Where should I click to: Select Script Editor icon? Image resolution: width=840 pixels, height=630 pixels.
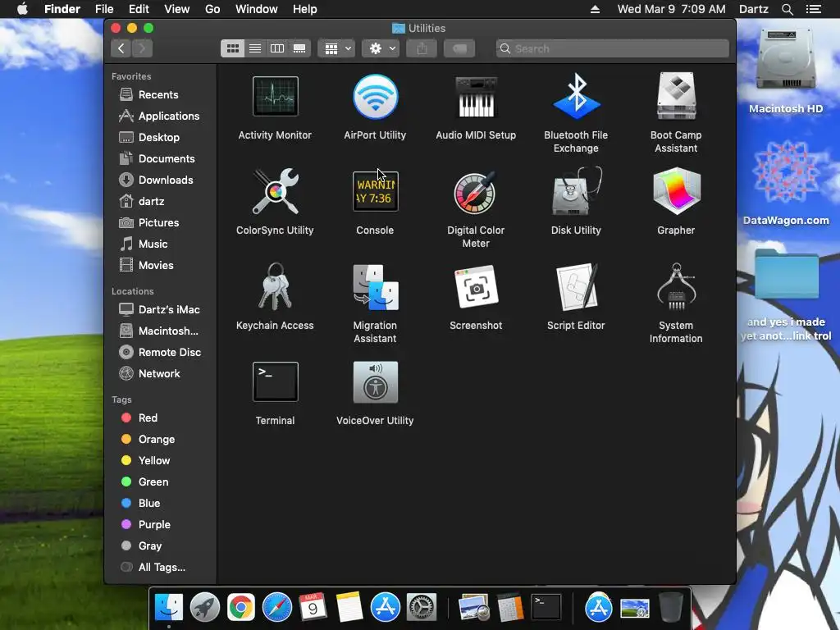click(576, 286)
